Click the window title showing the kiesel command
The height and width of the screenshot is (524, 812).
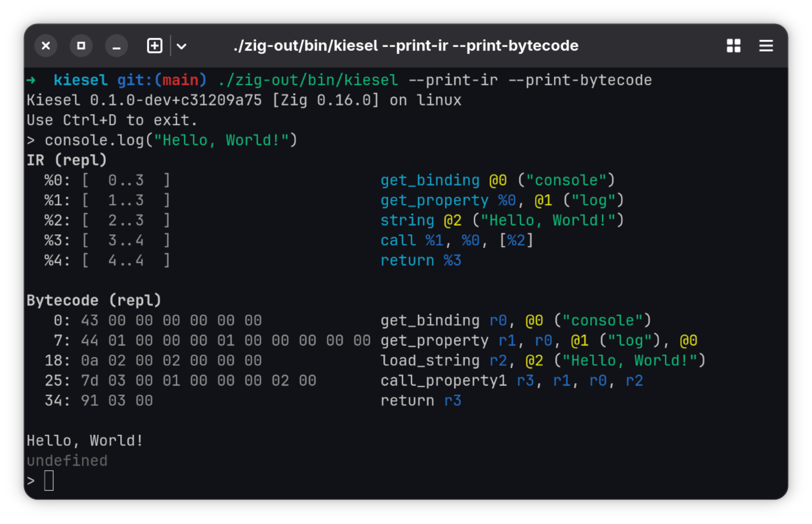click(x=405, y=46)
